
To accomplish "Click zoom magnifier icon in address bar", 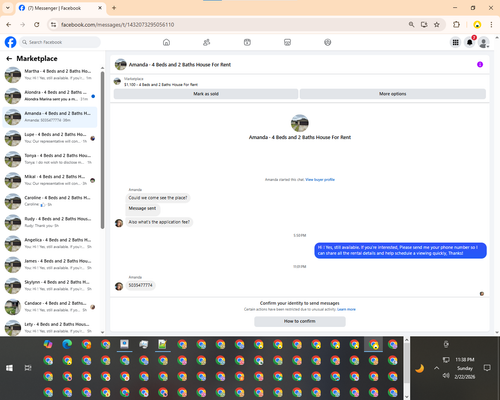I will click(x=412, y=25).
